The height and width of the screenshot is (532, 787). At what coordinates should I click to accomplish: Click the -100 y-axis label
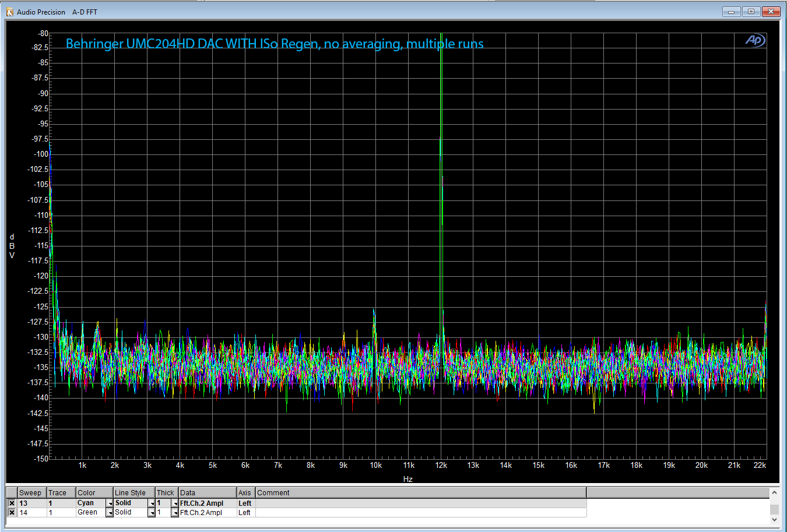pyautogui.click(x=41, y=154)
